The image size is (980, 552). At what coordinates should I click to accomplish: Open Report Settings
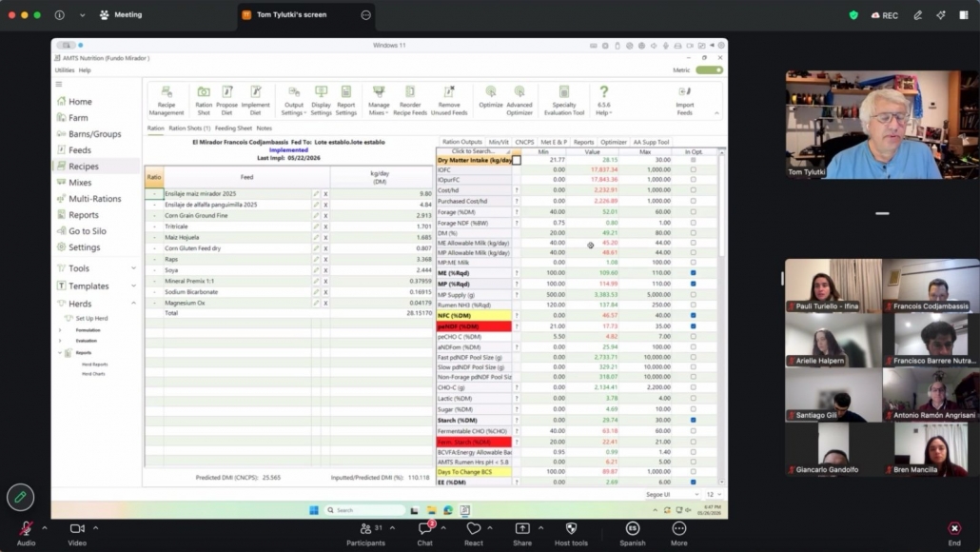tap(345, 101)
